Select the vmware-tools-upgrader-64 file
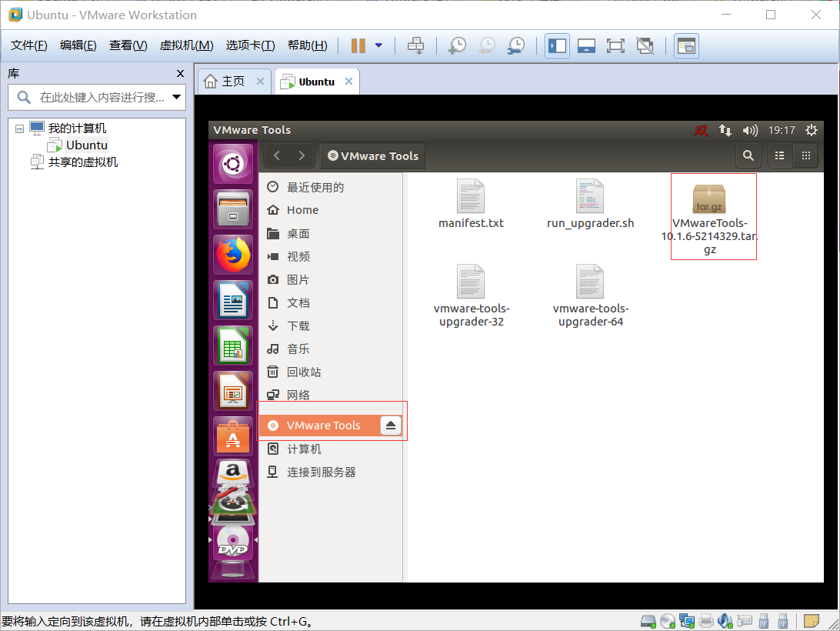 [590, 296]
